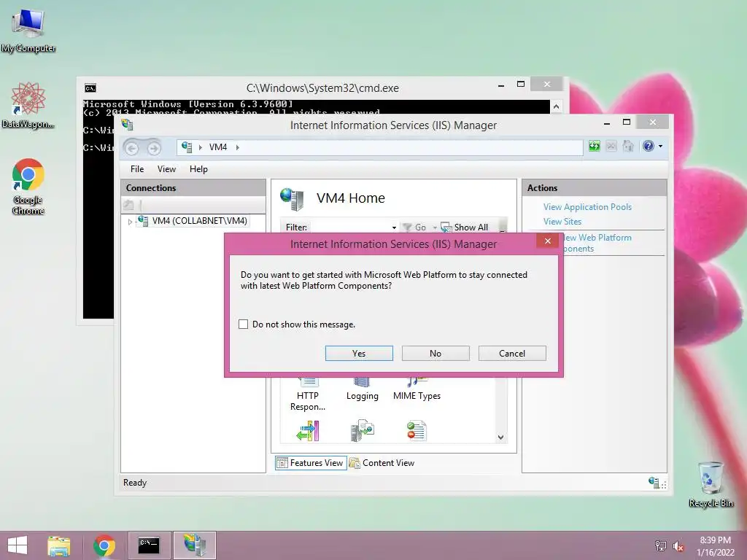Click the IIS Manager title bar icon
Screen dimensions: 747x560
click(127, 125)
